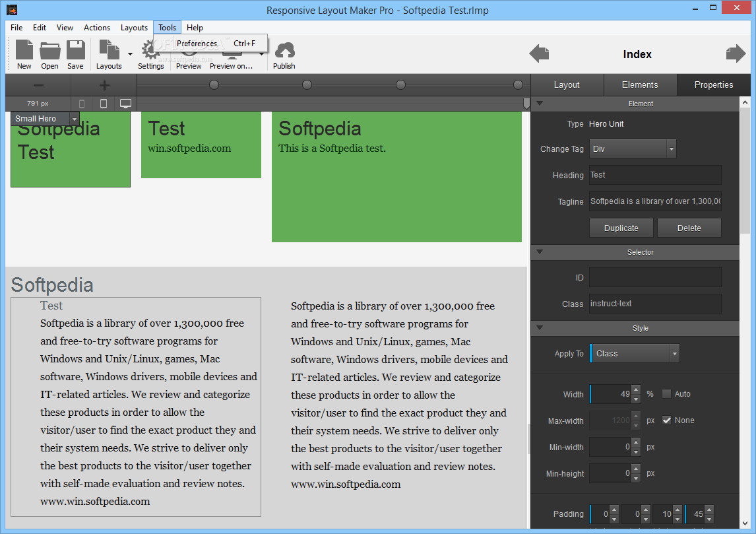Screen dimensions: 756x534
Task: Zoom out with the minus button
Action: (x=38, y=86)
